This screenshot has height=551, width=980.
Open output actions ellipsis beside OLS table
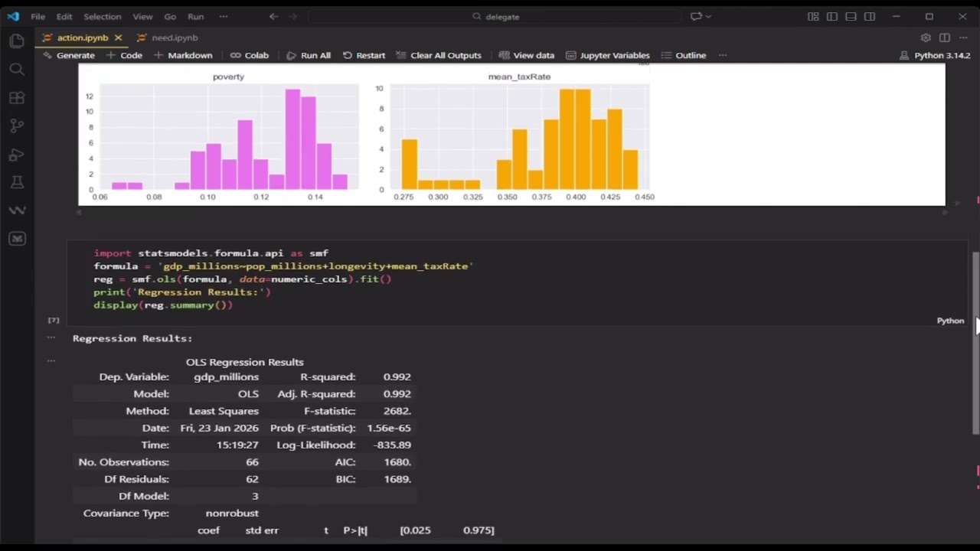coord(51,360)
